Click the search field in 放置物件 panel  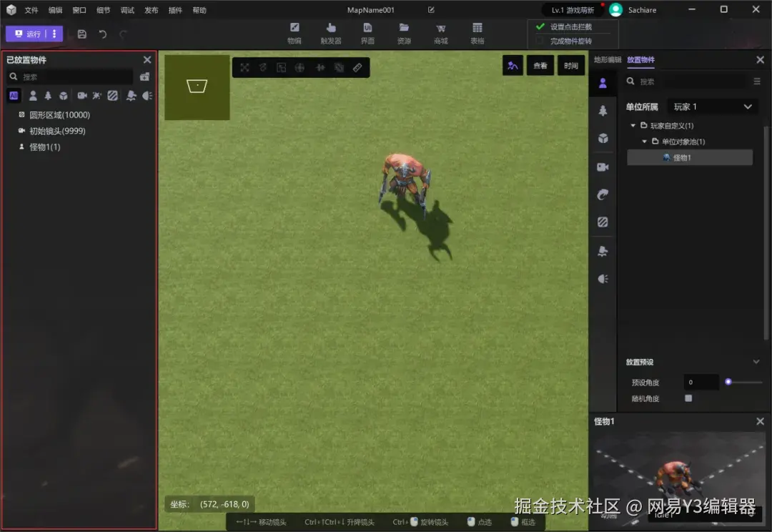[686, 82]
